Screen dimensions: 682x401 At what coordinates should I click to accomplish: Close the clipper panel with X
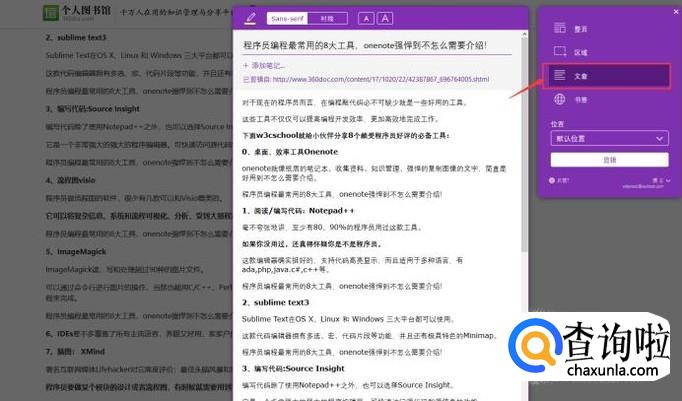coord(674,13)
